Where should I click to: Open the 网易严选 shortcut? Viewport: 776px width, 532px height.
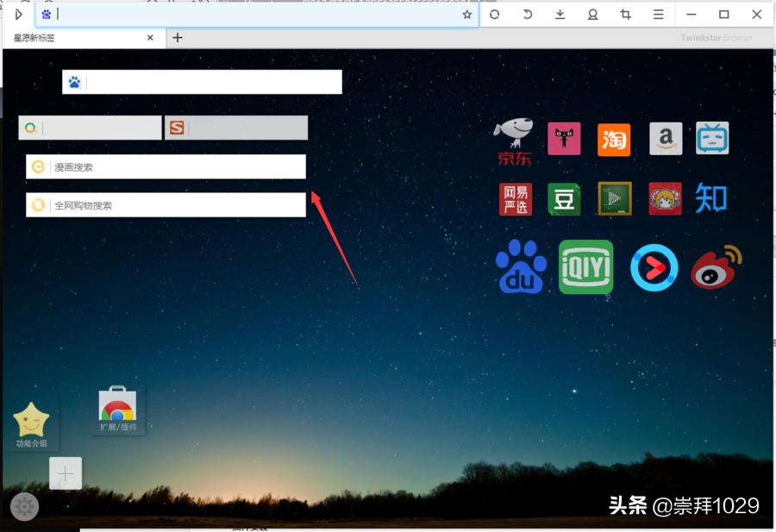(515, 198)
